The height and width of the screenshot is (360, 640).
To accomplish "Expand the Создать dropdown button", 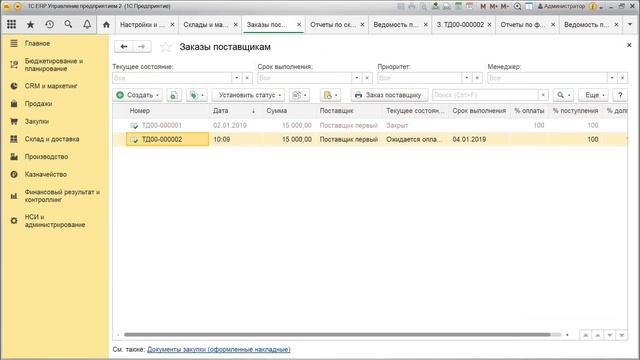I will tap(158, 95).
